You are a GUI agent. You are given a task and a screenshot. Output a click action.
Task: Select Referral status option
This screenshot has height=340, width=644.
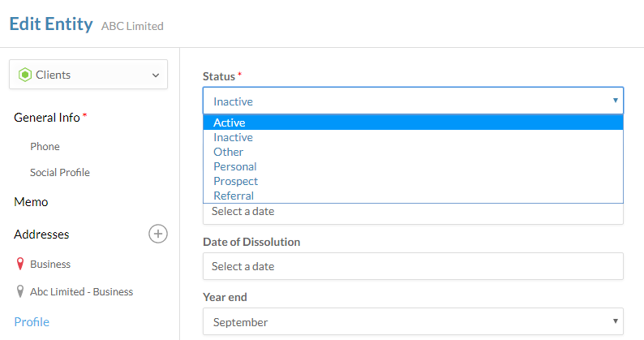[x=234, y=196]
